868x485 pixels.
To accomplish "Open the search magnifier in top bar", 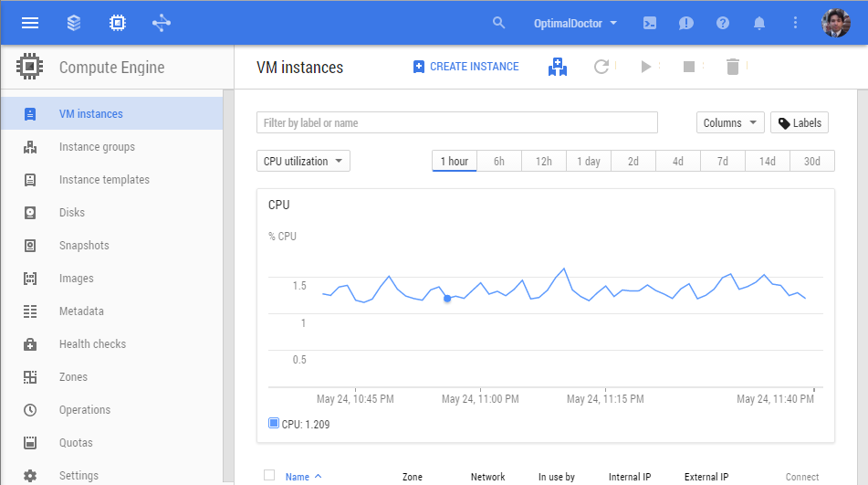I will coord(498,23).
